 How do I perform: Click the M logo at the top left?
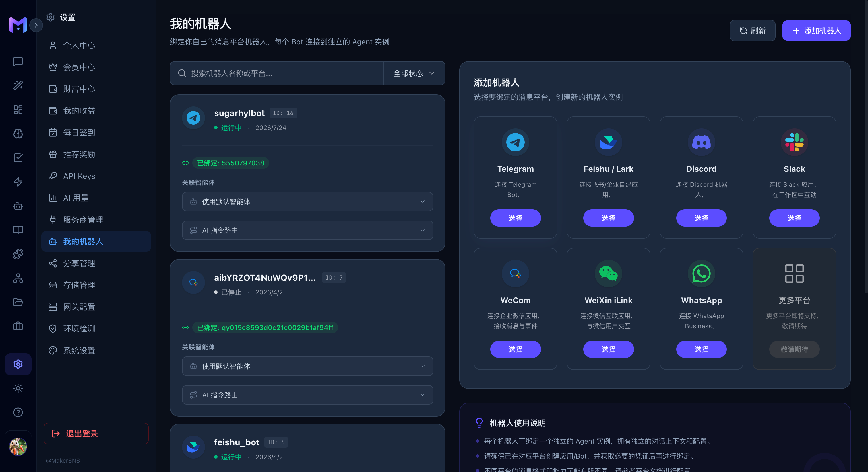tap(18, 25)
